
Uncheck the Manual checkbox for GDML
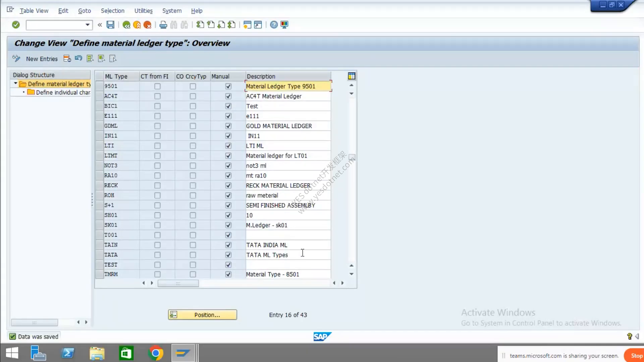tap(228, 126)
